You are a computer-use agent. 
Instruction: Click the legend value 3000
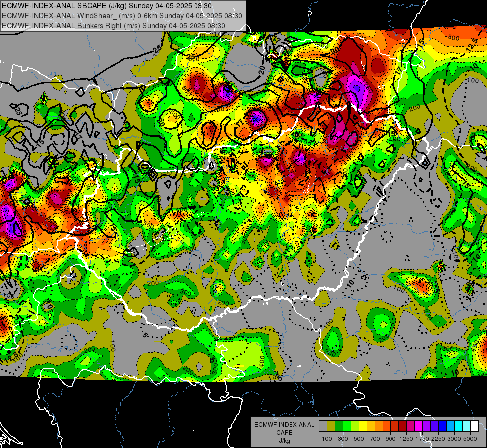(x=454, y=439)
